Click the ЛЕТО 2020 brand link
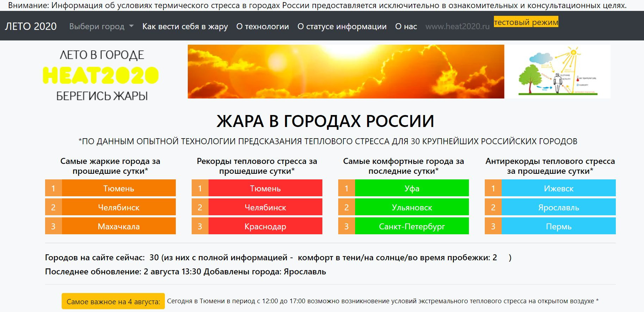644x312 pixels. pos(31,26)
